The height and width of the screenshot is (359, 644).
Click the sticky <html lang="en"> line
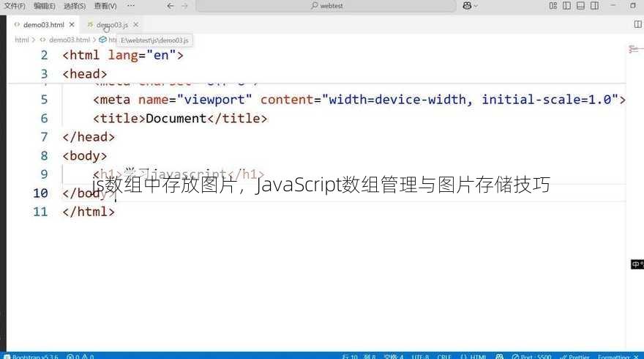pos(123,55)
